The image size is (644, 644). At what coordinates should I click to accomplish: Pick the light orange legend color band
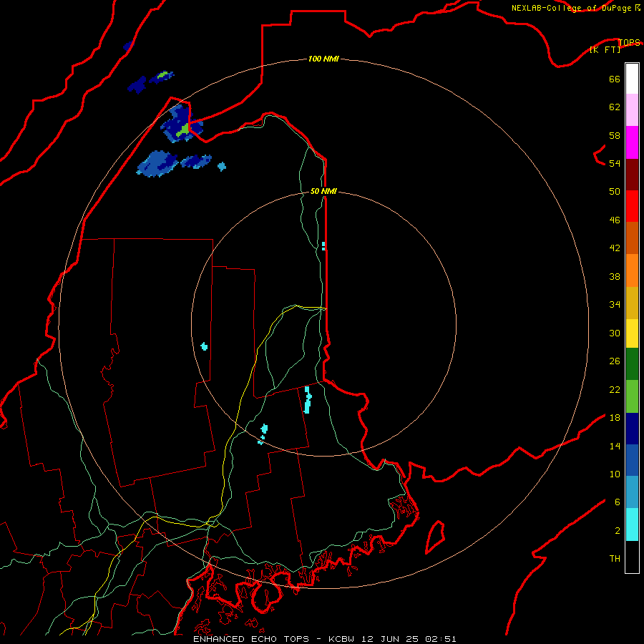[x=632, y=270]
